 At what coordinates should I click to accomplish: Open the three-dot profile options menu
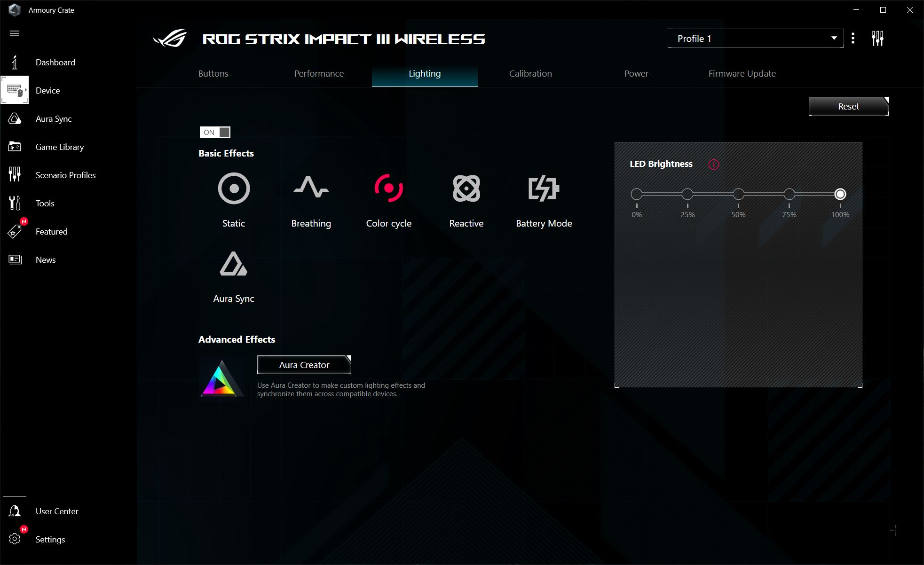(853, 38)
